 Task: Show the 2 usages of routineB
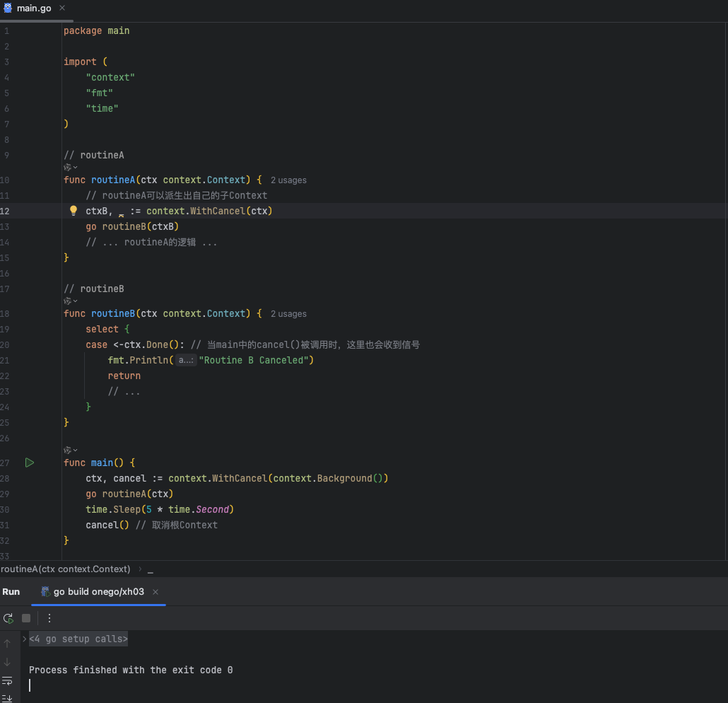[x=288, y=314]
